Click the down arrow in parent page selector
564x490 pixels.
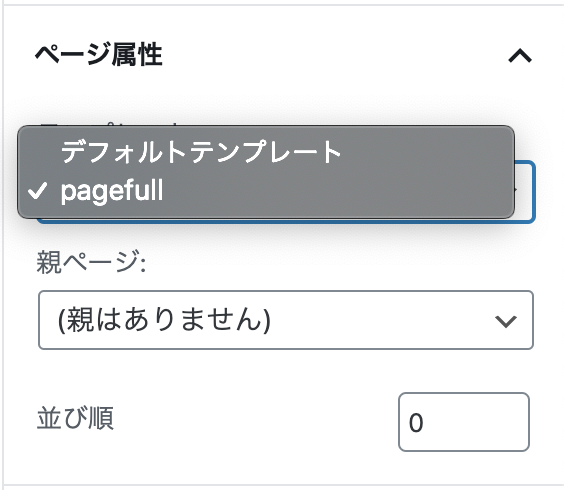505,321
